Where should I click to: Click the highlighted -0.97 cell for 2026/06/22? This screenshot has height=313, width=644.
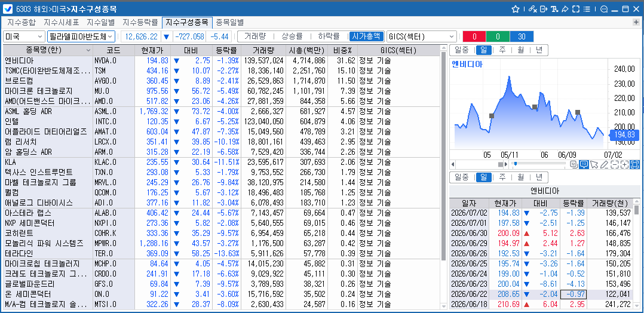point(574,294)
